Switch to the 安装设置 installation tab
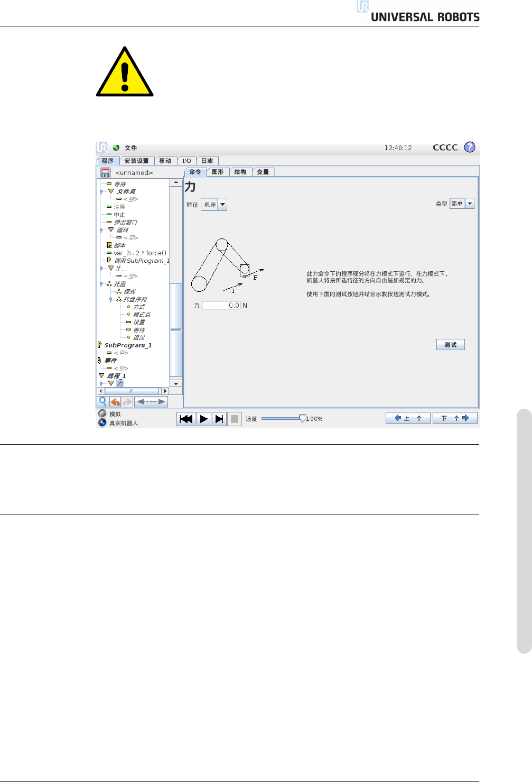This screenshot has height=782, width=532. 136,161
